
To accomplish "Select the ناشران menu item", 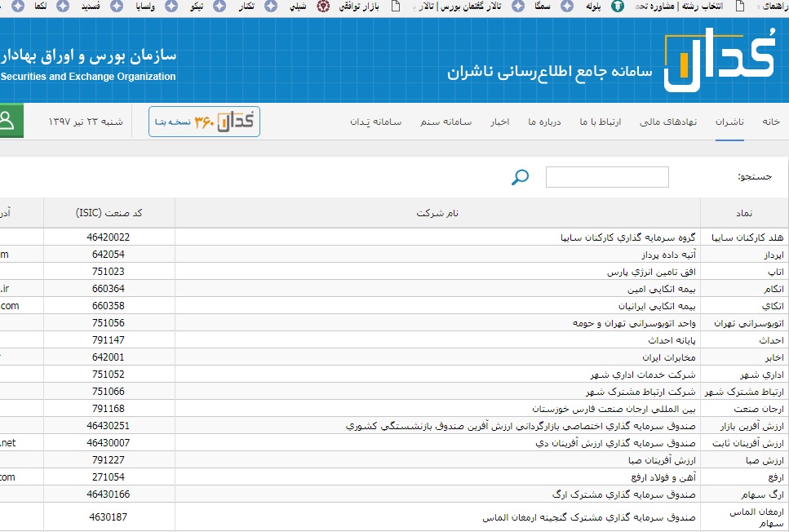I will (x=729, y=122).
